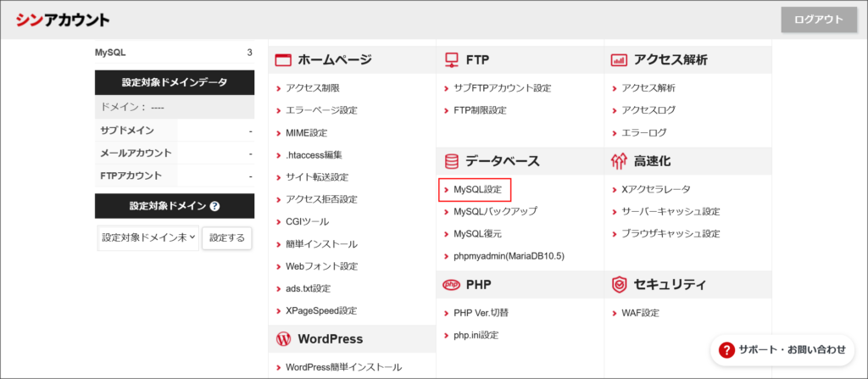Open MySQLバックアップ link
This screenshot has width=868, height=379.
[x=495, y=212]
